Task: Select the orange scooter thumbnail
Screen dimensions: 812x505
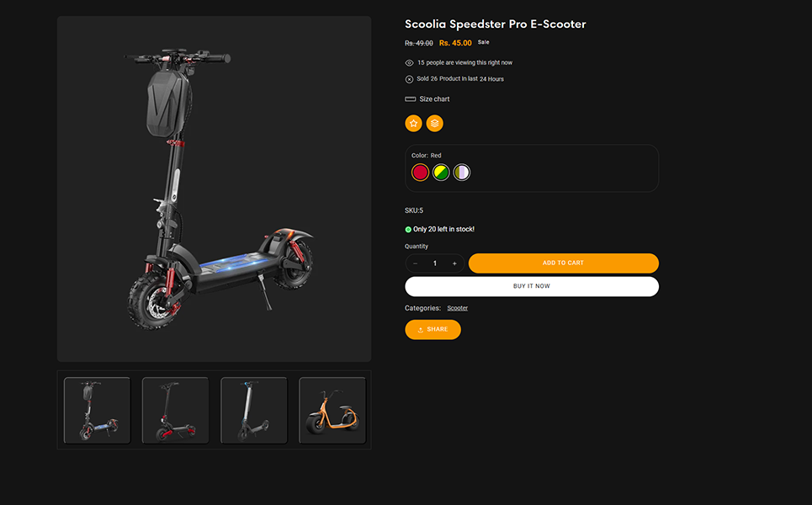Action: click(332, 410)
